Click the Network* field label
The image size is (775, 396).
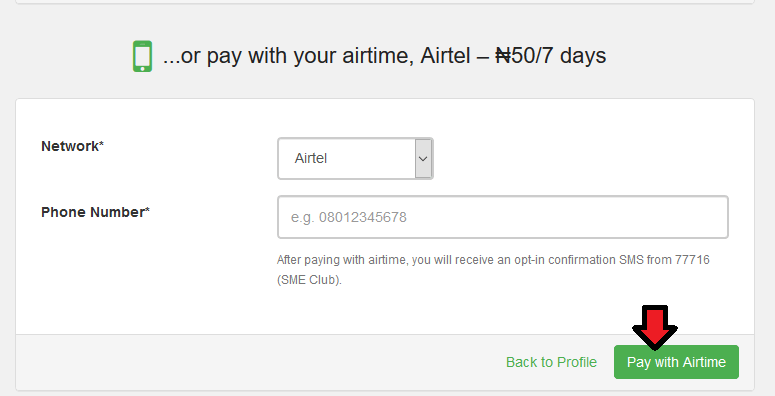pos(72,146)
